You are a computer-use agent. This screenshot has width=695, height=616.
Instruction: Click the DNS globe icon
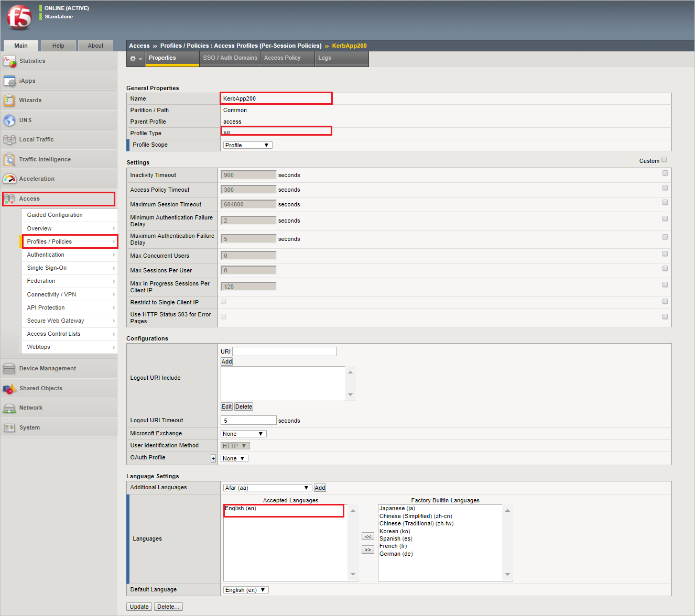[x=9, y=120]
